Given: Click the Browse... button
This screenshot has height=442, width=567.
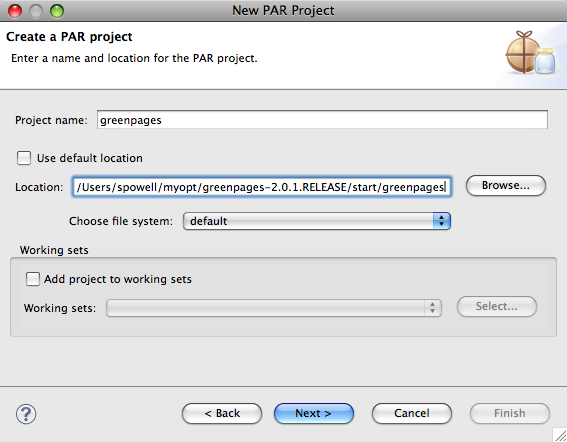Looking at the screenshot, I should pos(506,186).
